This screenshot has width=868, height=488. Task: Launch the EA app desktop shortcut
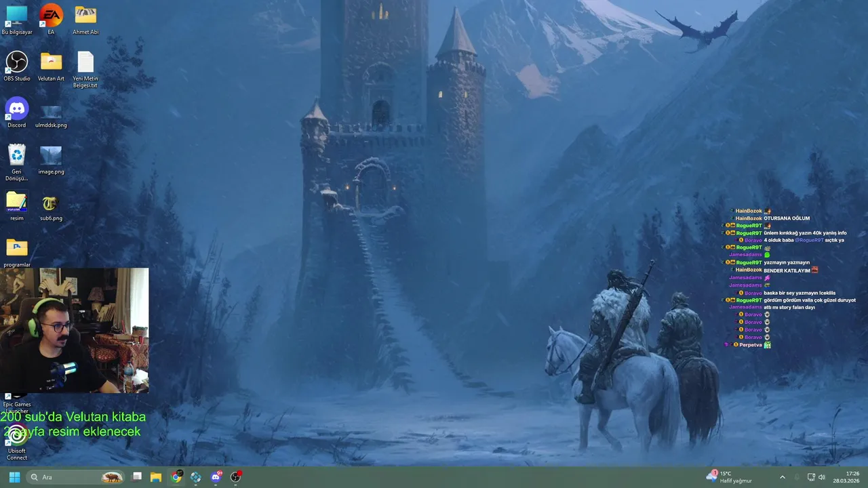(x=51, y=20)
